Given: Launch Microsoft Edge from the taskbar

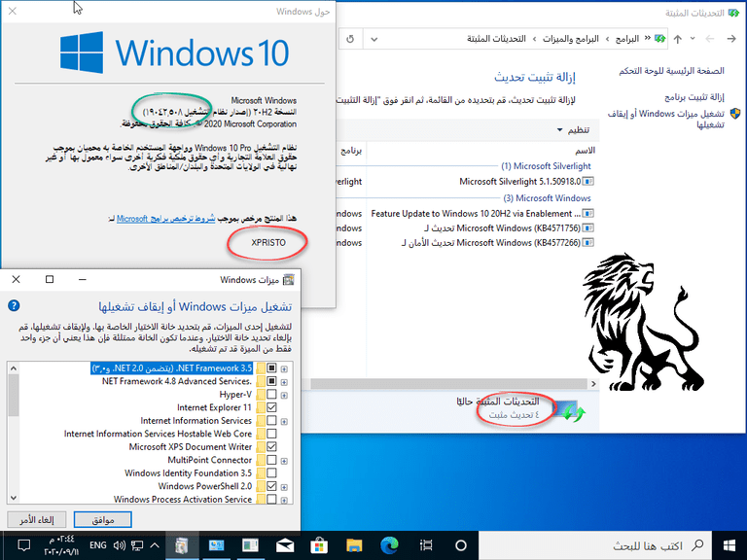Looking at the screenshot, I should coord(389,545).
